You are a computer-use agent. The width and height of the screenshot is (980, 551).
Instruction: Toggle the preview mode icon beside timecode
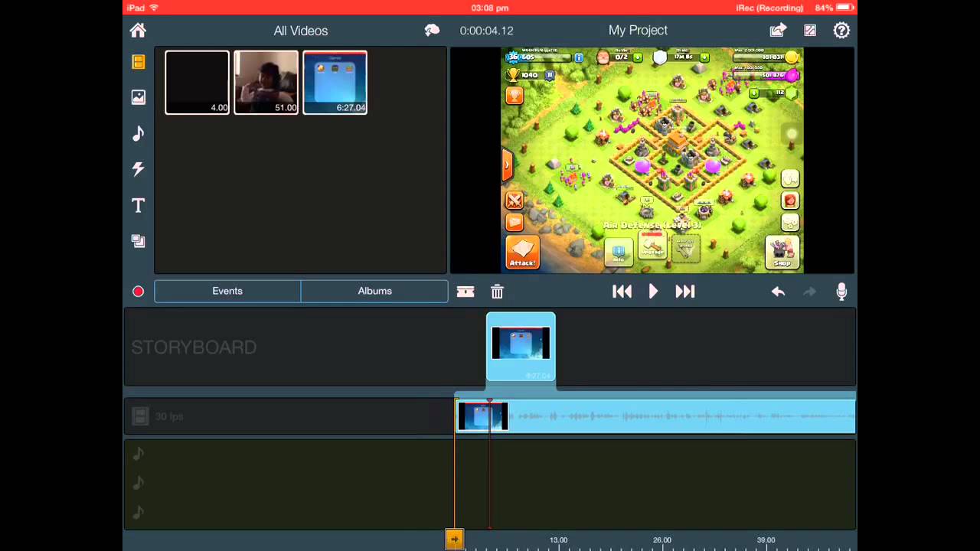point(433,31)
